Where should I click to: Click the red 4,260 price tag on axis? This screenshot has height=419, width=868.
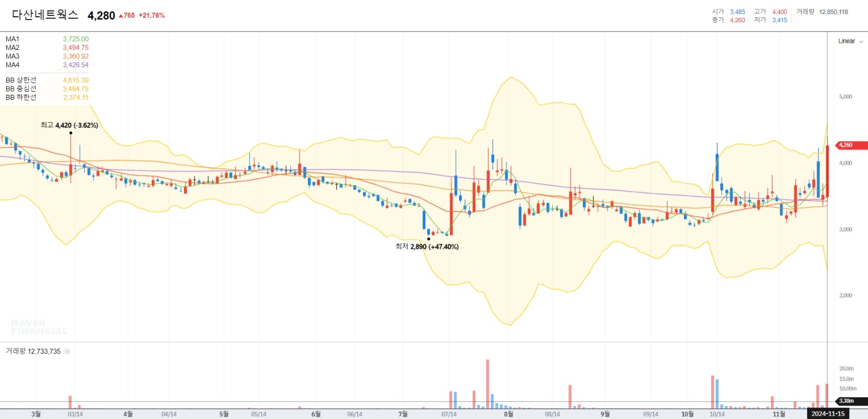(x=851, y=145)
